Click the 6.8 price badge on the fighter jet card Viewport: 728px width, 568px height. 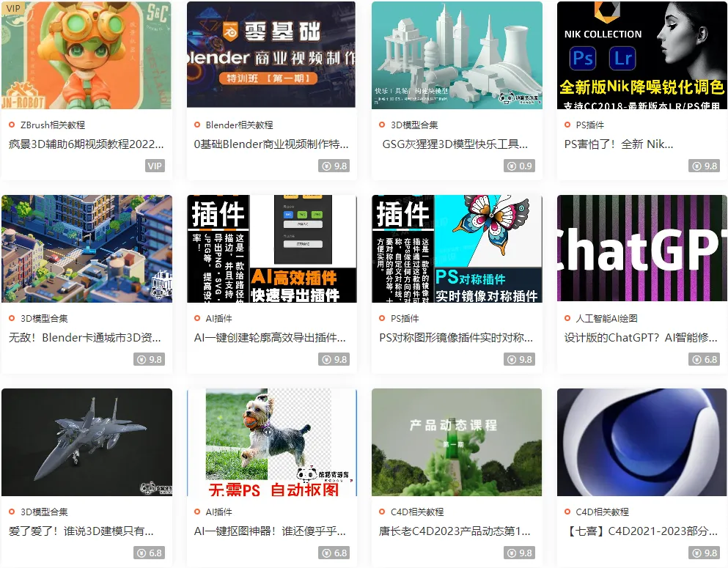pos(149,553)
